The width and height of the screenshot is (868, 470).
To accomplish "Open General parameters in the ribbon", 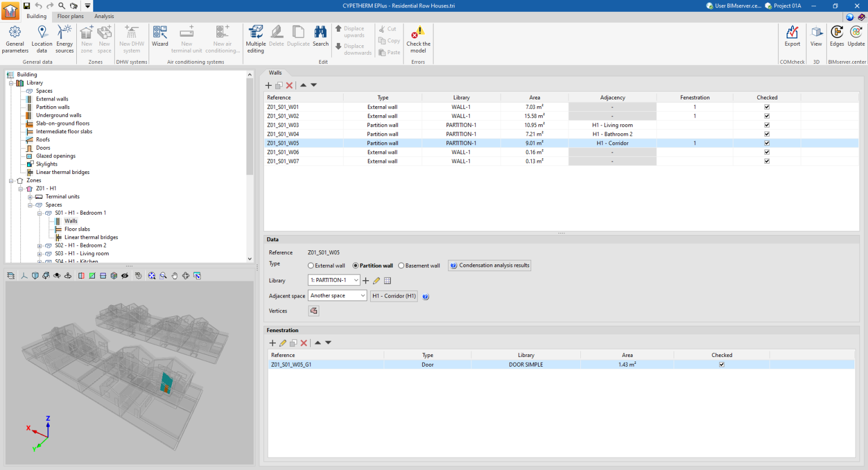I will point(15,38).
